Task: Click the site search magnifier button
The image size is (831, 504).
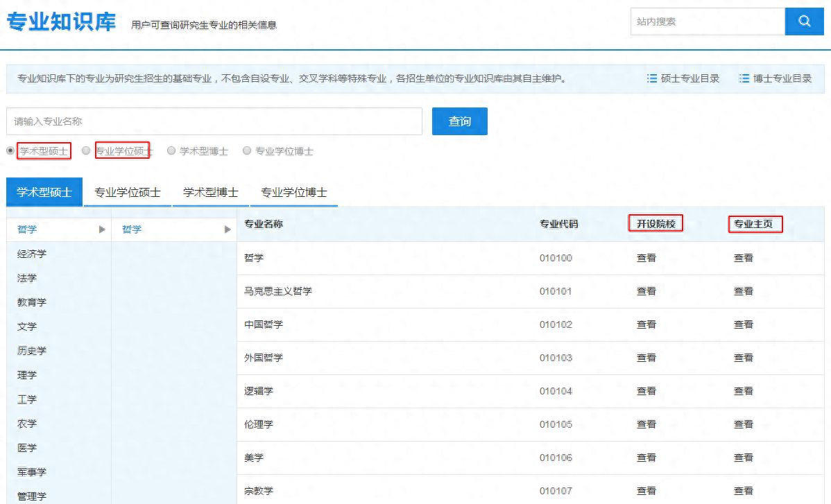Action: (804, 21)
